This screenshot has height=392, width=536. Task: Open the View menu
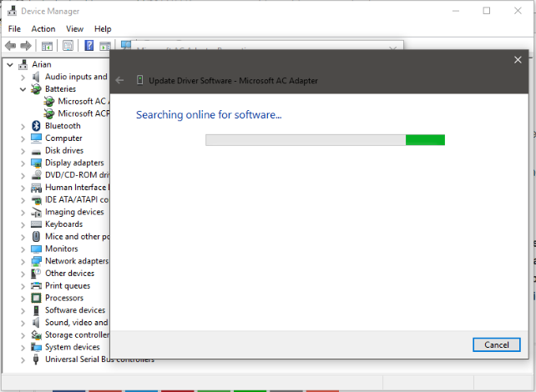[x=74, y=29]
